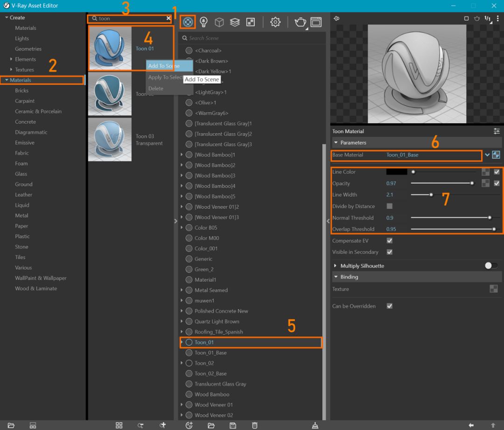Clear the toon search with the X
504x430 pixels.
168,18
